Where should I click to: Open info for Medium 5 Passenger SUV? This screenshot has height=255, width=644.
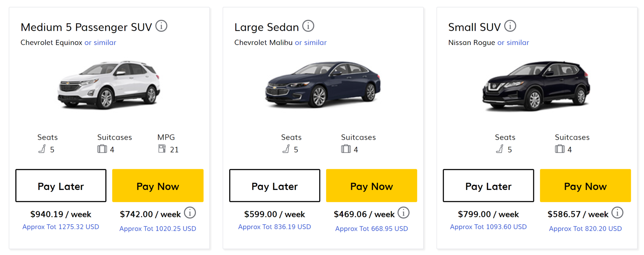pyautogui.click(x=162, y=26)
